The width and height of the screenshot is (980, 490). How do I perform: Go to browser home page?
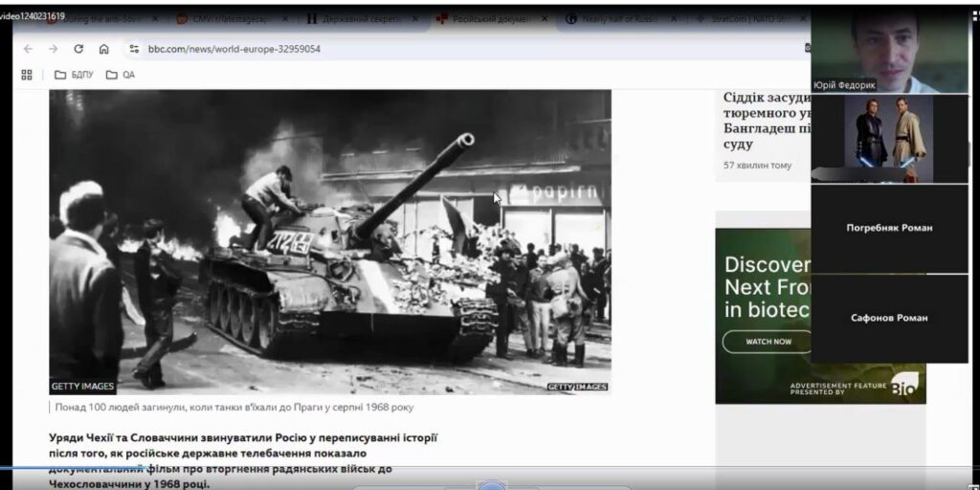click(x=104, y=49)
